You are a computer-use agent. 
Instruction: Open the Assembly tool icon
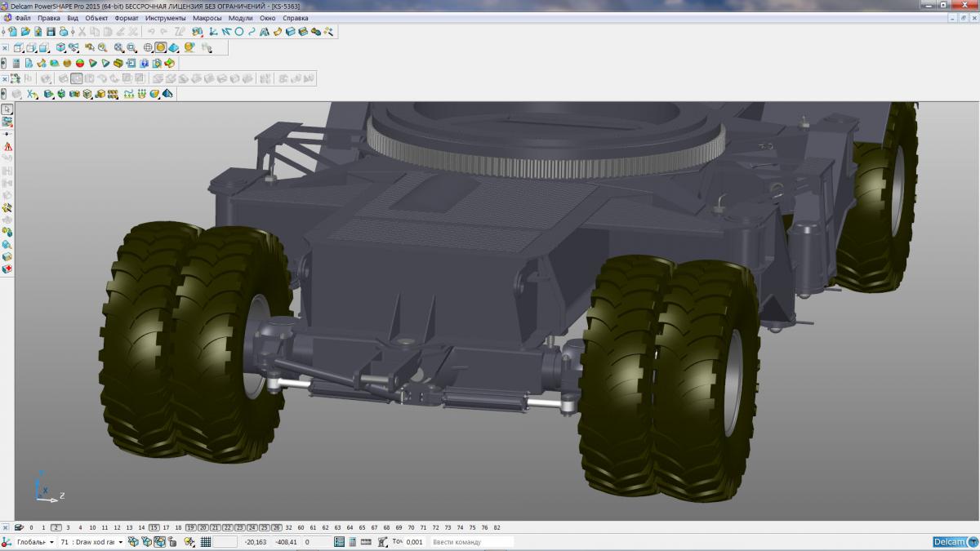[316, 32]
